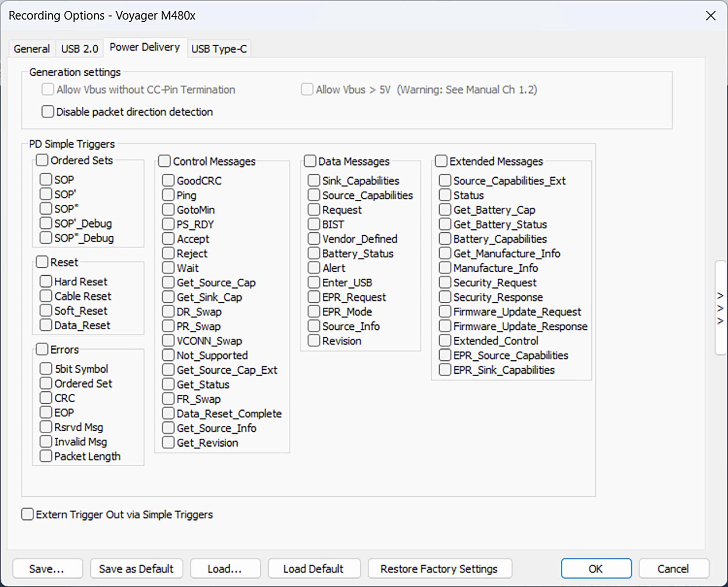Viewport: 728px width, 587px height.
Task: Click the Load Default button
Action: pyautogui.click(x=314, y=569)
